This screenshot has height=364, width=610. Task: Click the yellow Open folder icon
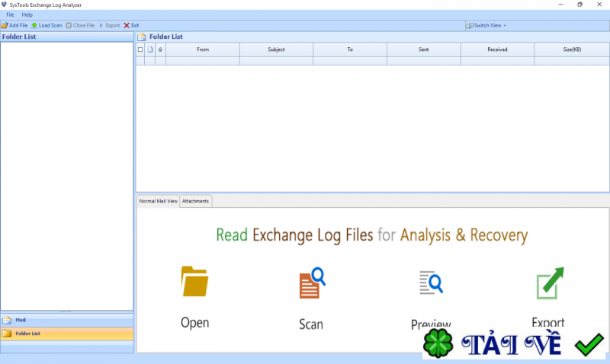pos(194,281)
